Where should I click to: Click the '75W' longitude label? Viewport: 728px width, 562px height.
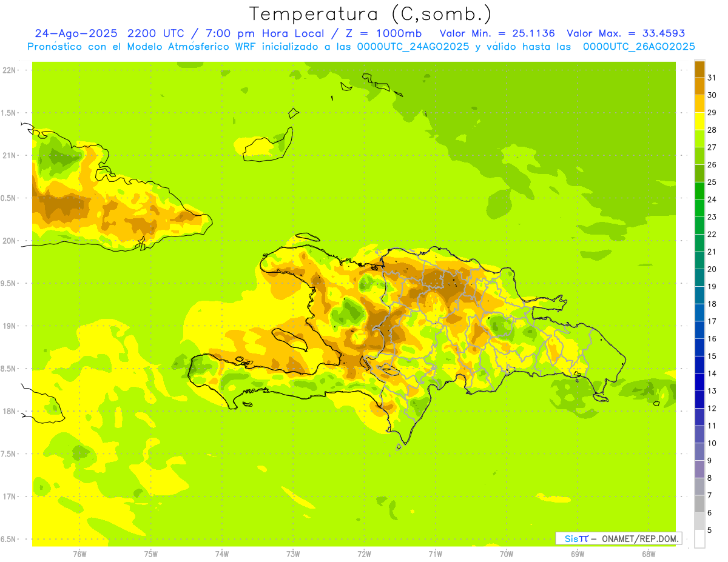point(151,554)
